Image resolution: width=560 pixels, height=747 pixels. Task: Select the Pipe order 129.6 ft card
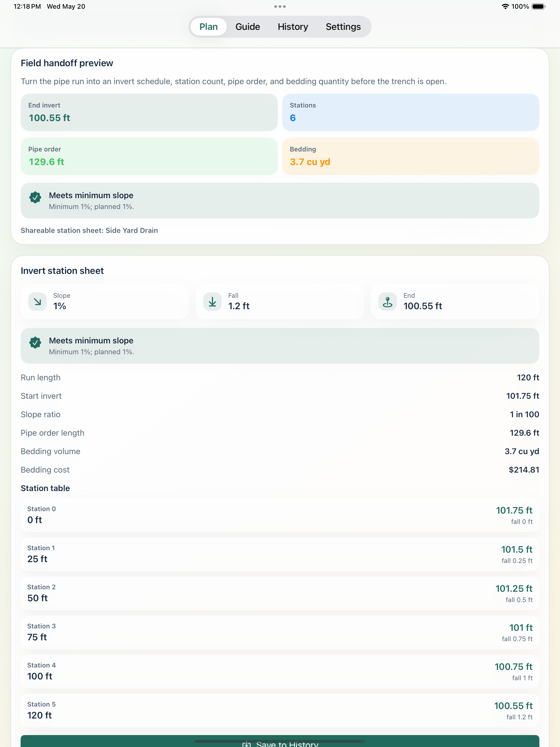tap(149, 156)
